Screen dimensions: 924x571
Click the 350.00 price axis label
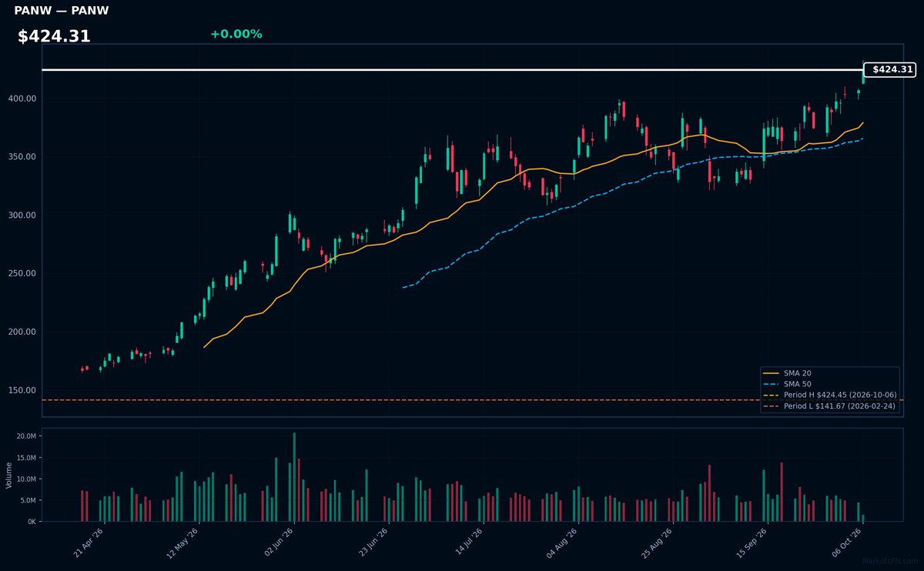coord(24,157)
